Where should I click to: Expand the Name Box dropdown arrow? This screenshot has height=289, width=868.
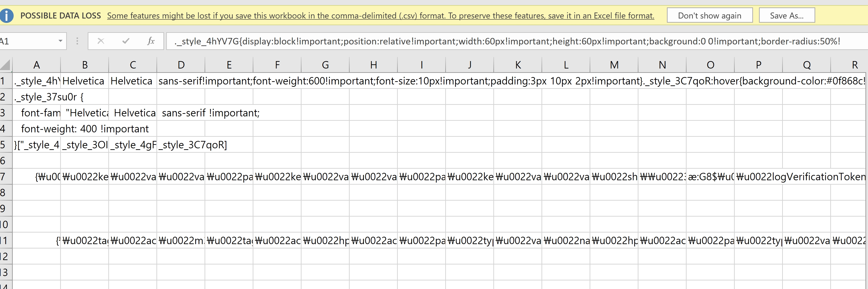pos(60,41)
